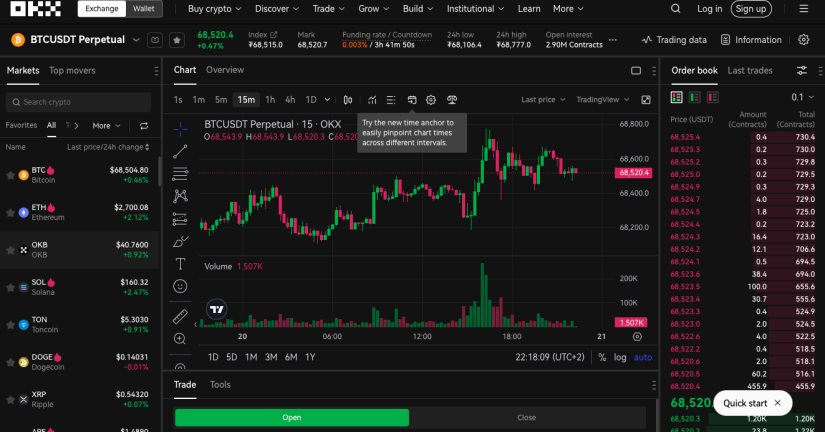The height and width of the screenshot is (432, 825).
Task: Show sell orders only in order book
Action: click(712, 97)
